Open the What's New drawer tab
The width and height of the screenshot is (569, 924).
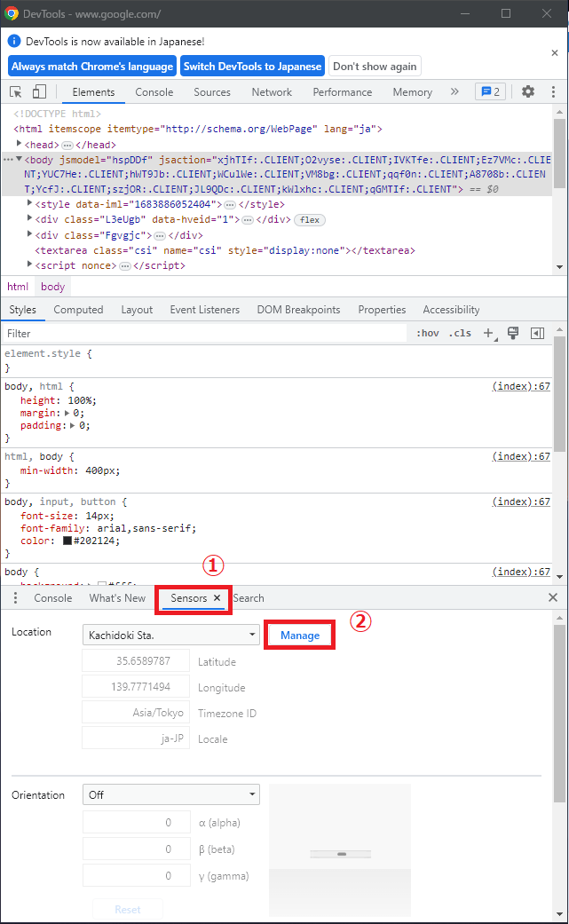[x=117, y=598]
